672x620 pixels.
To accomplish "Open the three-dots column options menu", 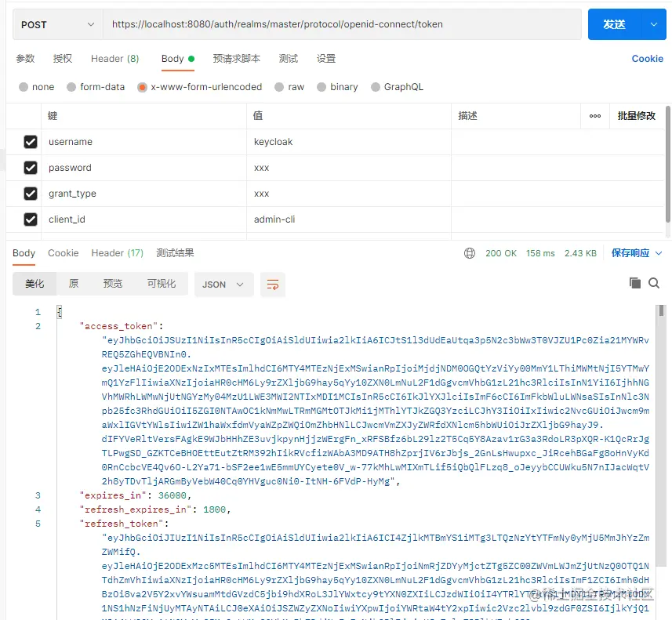I will pyautogui.click(x=595, y=116).
